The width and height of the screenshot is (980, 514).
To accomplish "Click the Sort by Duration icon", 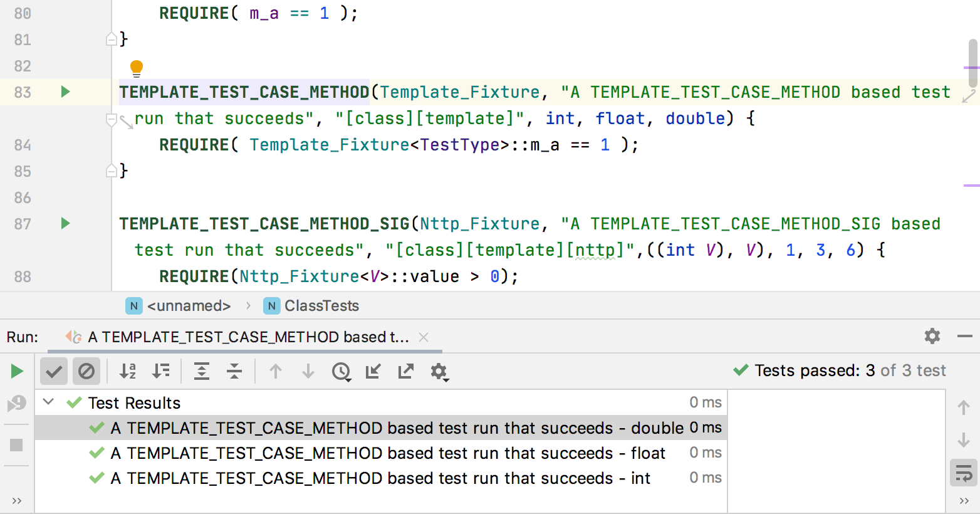I will (x=161, y=371).
